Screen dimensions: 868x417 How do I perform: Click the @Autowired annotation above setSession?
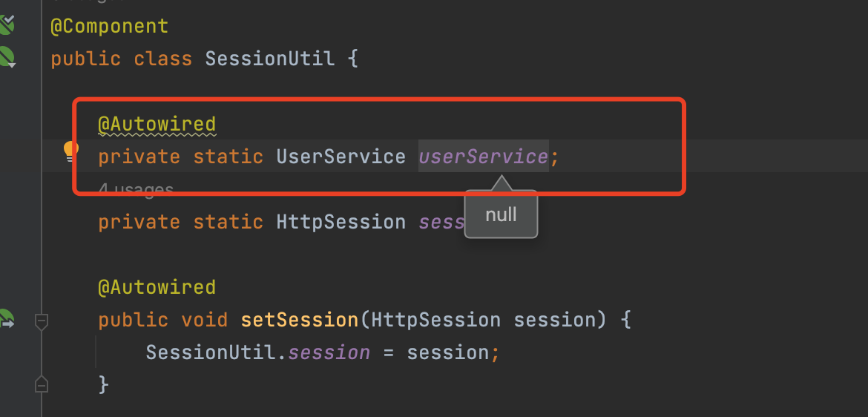click(157, 287)
